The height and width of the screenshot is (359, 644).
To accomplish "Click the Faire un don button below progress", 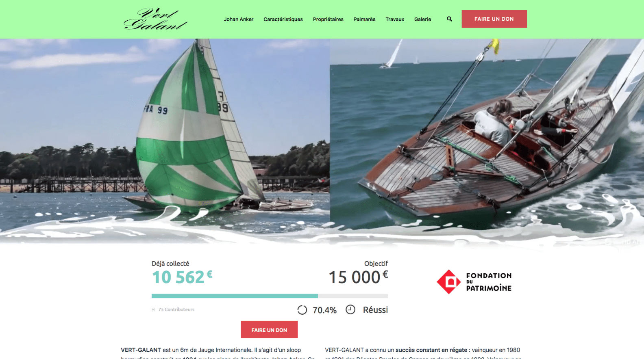I will coord(269,330).
